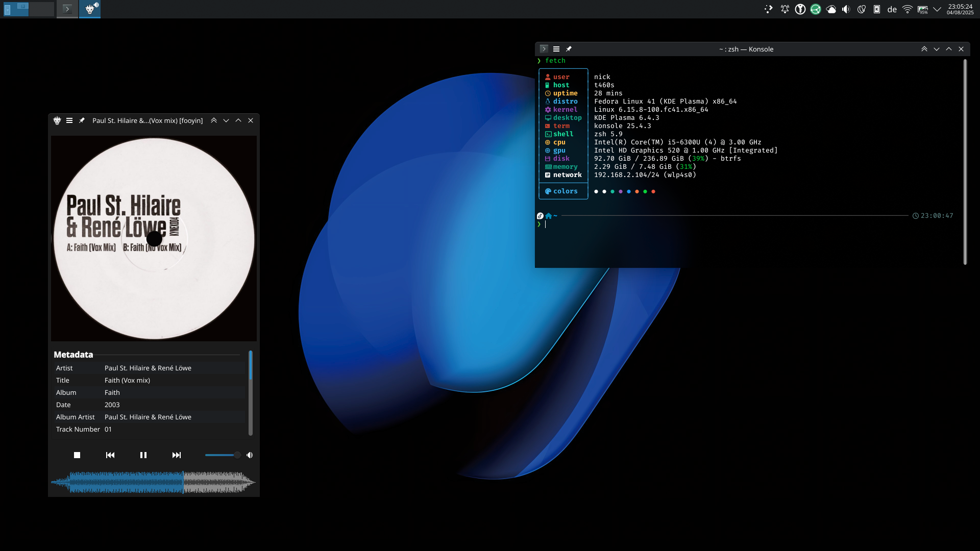
Task: Click the metadata panel scrollbar
Action: (x=251, y=393)
